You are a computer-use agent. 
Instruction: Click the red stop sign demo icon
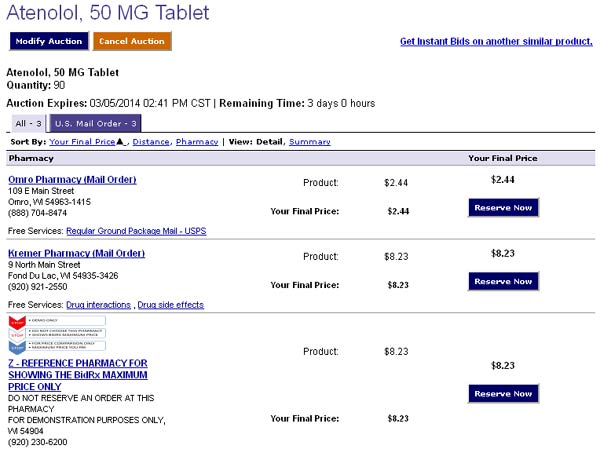(x=17, y=322)
